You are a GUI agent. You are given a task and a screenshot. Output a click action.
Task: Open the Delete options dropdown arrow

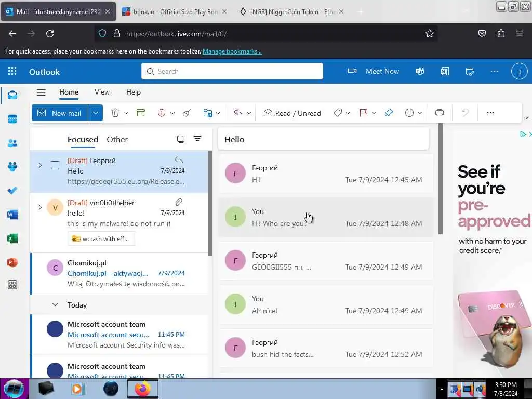(x=126, y=113)
